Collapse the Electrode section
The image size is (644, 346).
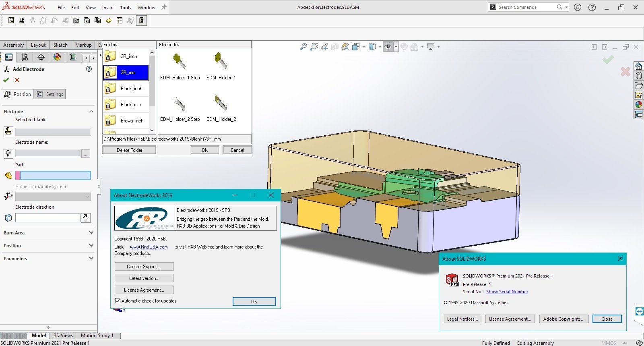pyautogui.click(x=91, y=111)
